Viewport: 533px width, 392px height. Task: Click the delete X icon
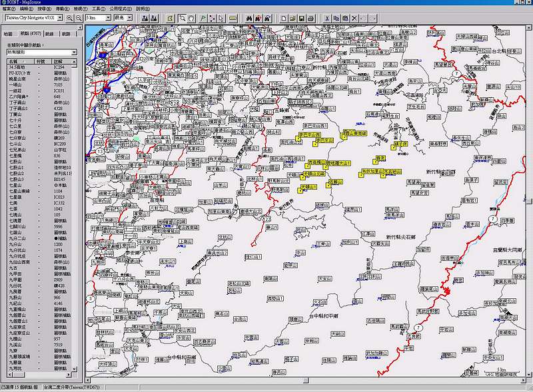click(354, 19)
